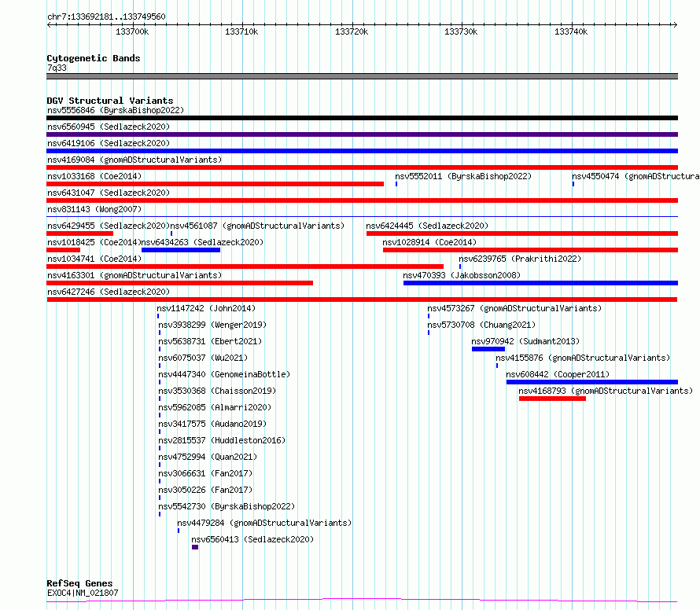Click the red nsv1033168 variant bar
Screen dimensions: 700x610
click(215, 184)
